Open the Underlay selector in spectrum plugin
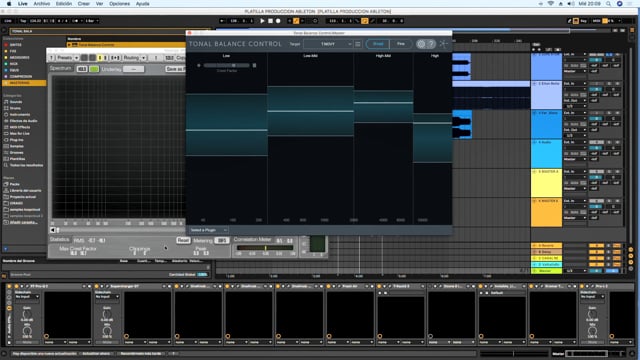Viewport: 640px width, 360px height. 134,69
